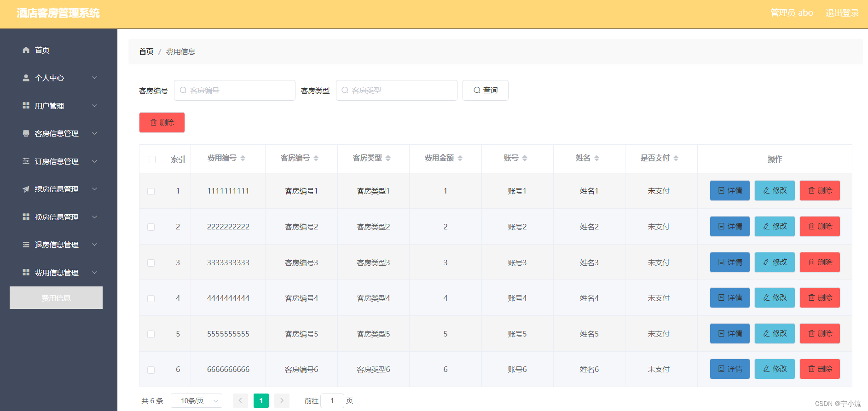Check the row with 费用编号 1111111111
The image size is (868, 411).
coord(151,191)
